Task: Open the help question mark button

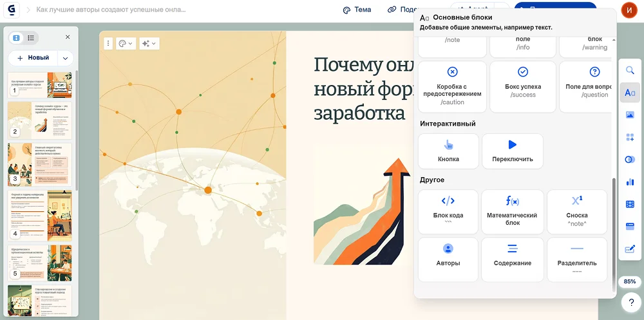Action: pyautogui.click(x=630, y=303)
